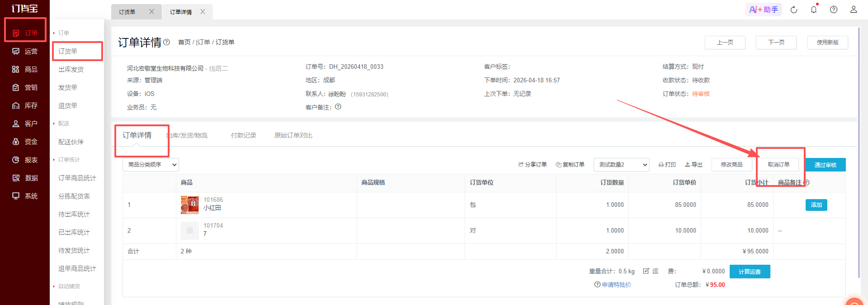Open 已出库统计 in the submenu
Image resolution: width=868 pixels, height=305 pixels.
(x=74, y=232)
